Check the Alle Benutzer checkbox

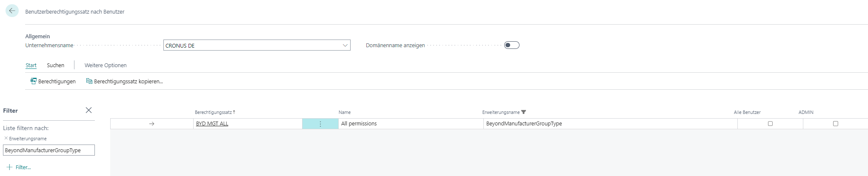coord(770,124)
